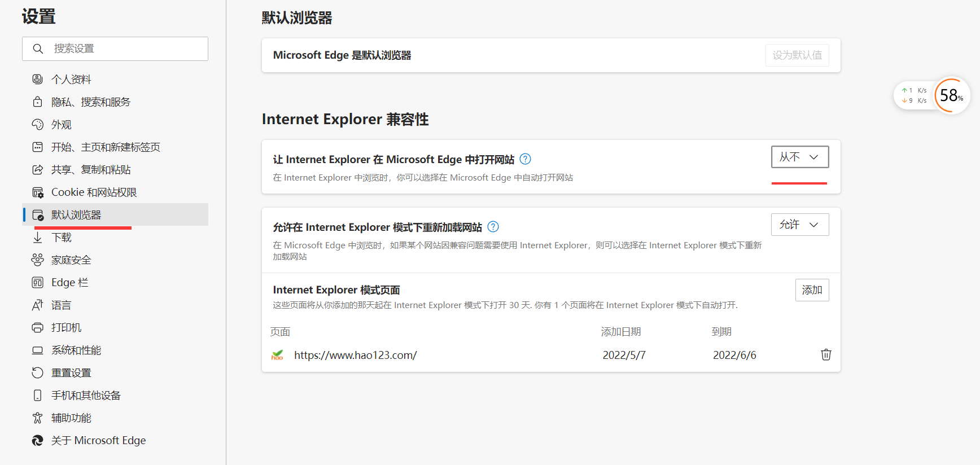980x465 pixels.
Task: Open 关于 Microsoft Edge page
Action: click(x=115, y=440)
